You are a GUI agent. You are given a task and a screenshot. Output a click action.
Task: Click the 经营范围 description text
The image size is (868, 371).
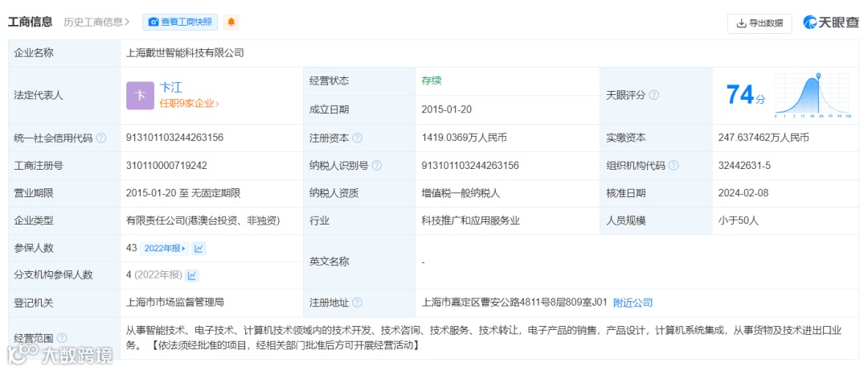[x=485, y=338]
